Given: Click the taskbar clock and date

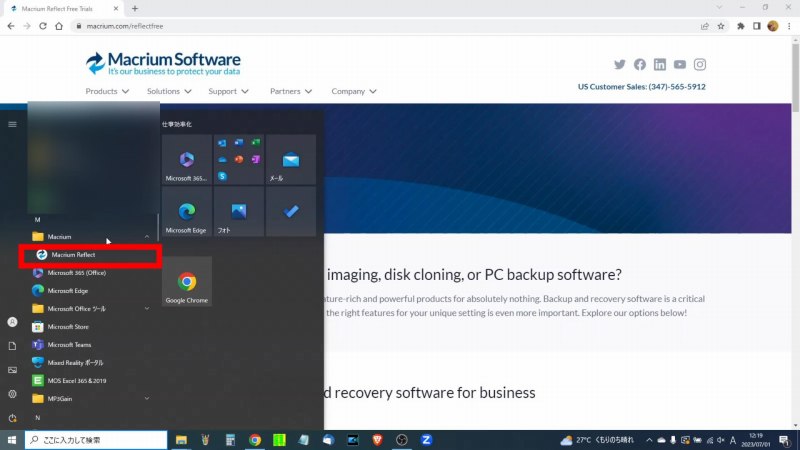Looking at the screenshot, I should (756, 440).
